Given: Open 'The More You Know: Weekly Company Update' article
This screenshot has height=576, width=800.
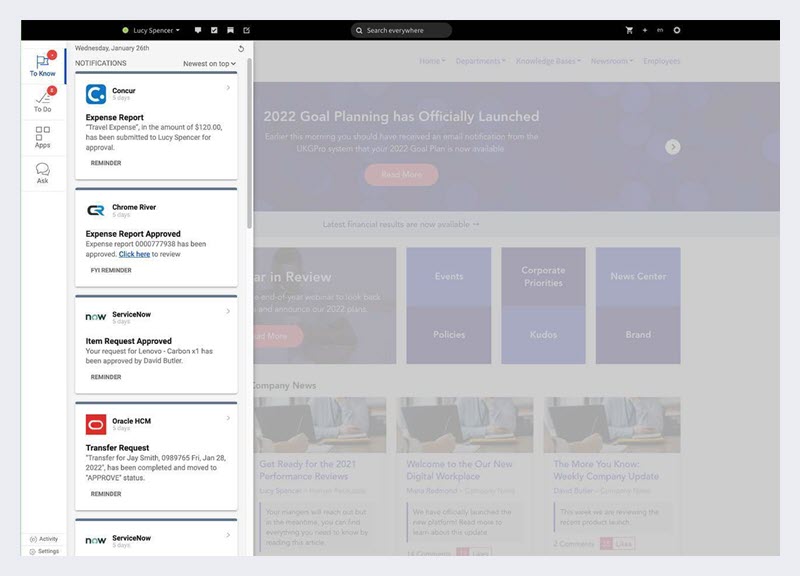Looking at the screenshot, I should point(606,470).
